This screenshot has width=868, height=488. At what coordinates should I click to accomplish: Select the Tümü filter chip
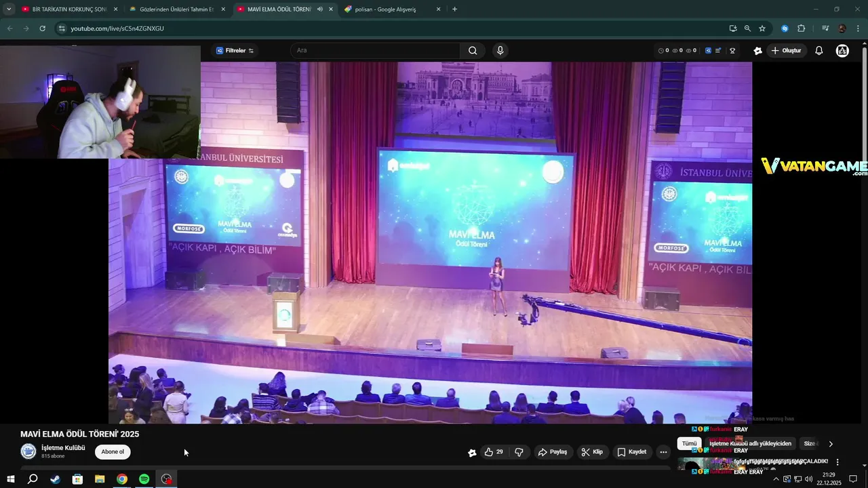coord(689,443)
